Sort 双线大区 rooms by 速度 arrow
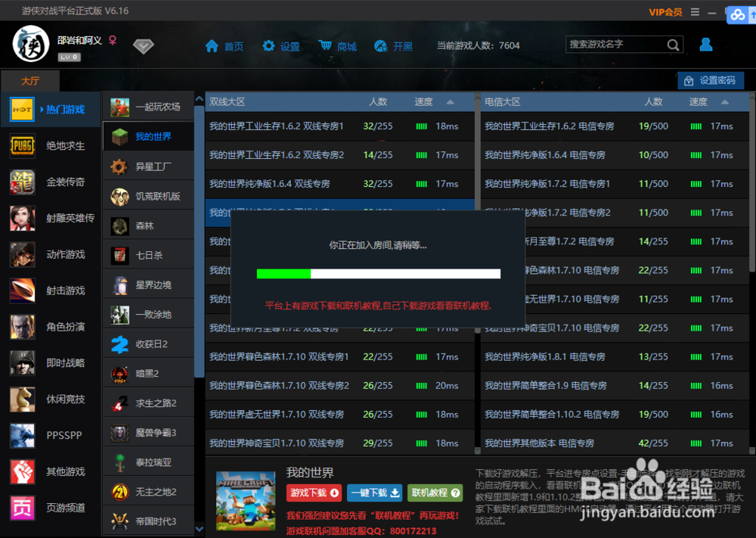This screenshot has width=756, height=538. (451, 102)
